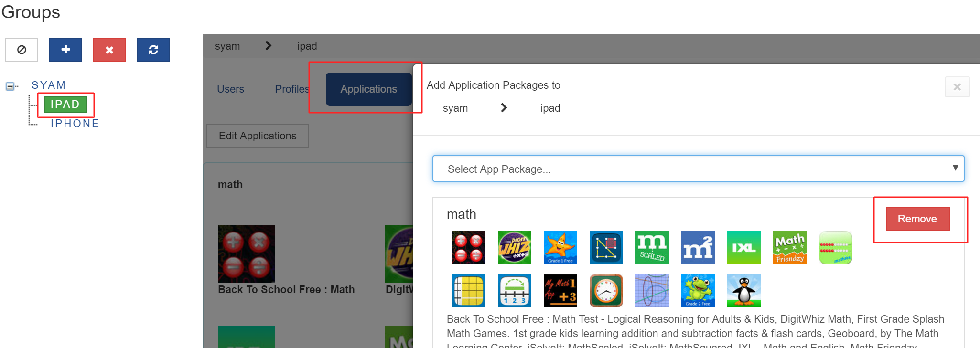Open the Applications tab
The width and height of the screenshot is (980, 348).
pos(368,89)
